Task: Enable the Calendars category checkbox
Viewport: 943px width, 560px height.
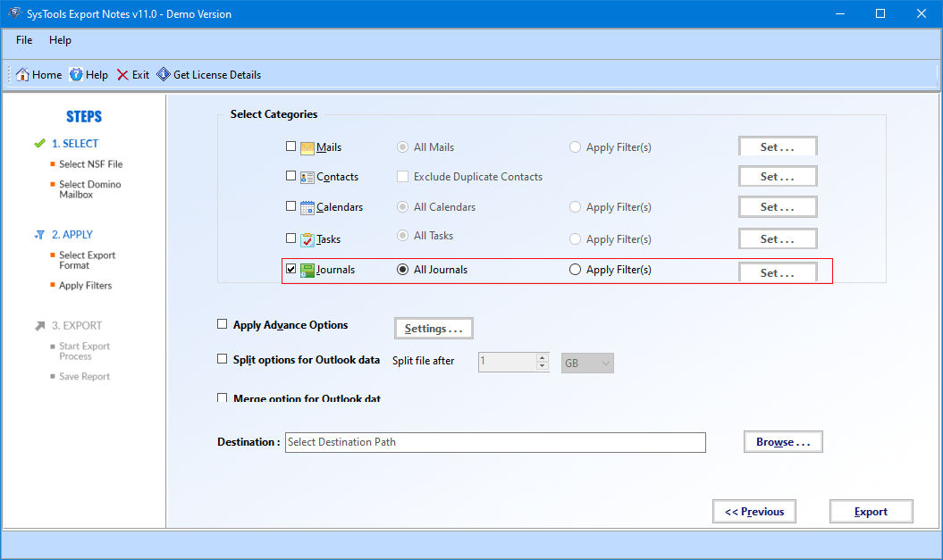Action: (x=291, y=206)
